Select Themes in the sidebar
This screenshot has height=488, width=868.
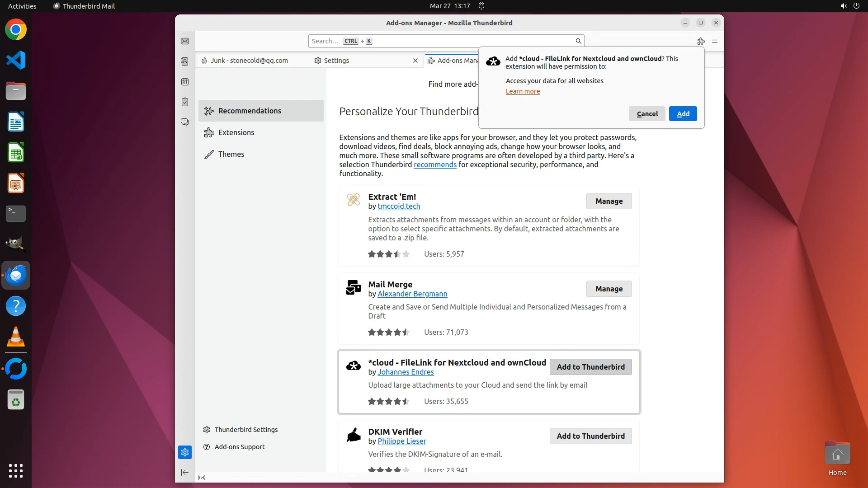point(231,154)
